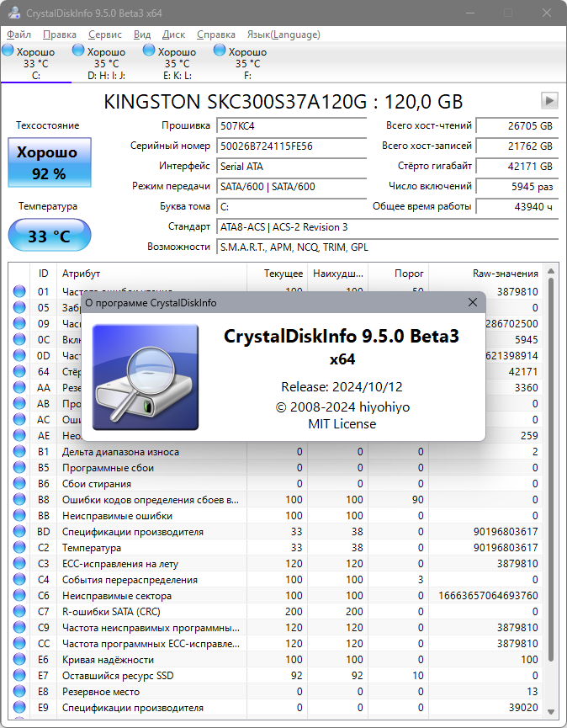
Task: Click the status circle of attribute BB
Action: (19, 516)
